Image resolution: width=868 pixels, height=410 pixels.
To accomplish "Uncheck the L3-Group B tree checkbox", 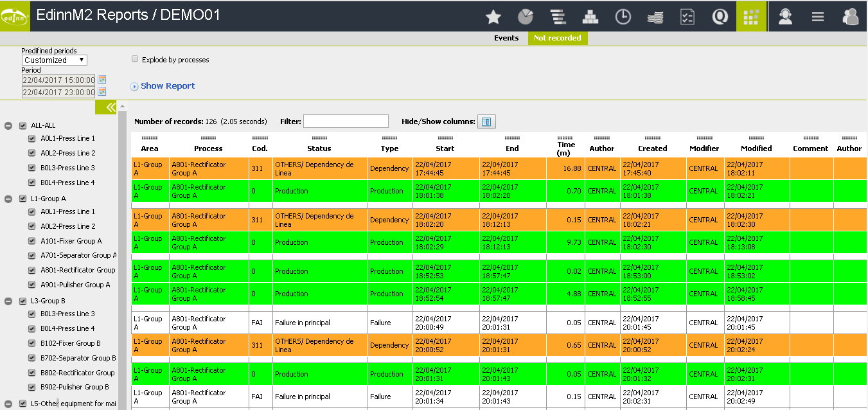I will (x=23, y=301).
